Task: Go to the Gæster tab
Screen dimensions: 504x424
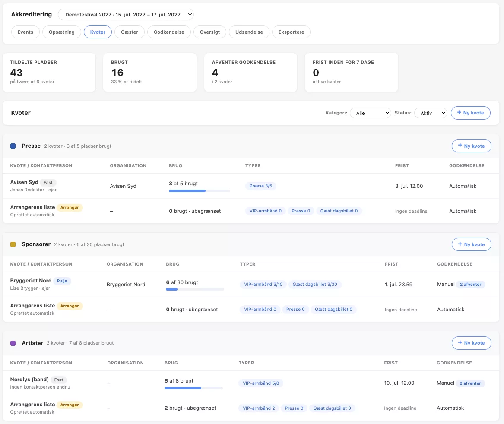Action: coord(130,32)
